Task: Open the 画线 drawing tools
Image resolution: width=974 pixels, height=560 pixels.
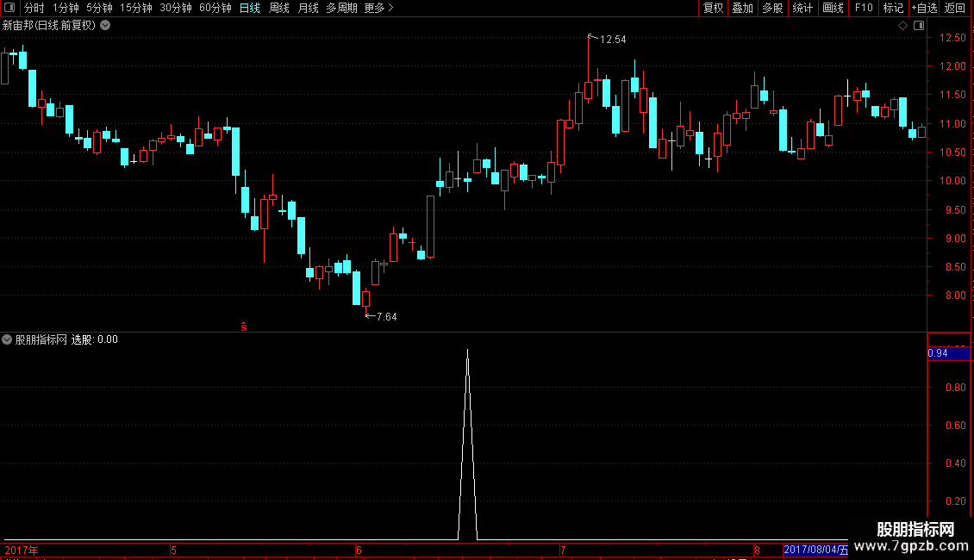Action: pos(833,8)
